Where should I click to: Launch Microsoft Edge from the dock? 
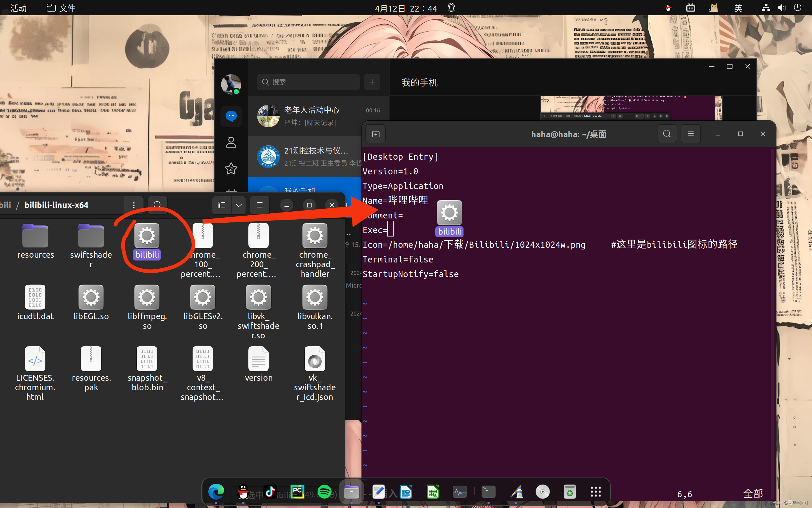(216, 492)
